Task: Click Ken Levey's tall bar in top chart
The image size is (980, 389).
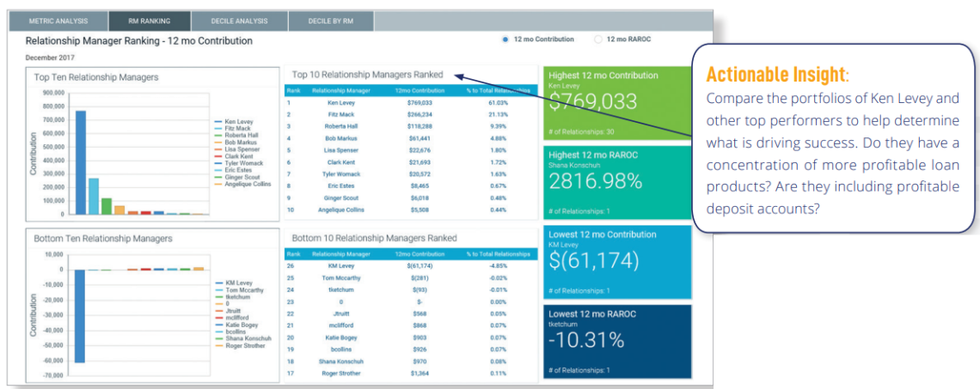Action: [81, 161]
